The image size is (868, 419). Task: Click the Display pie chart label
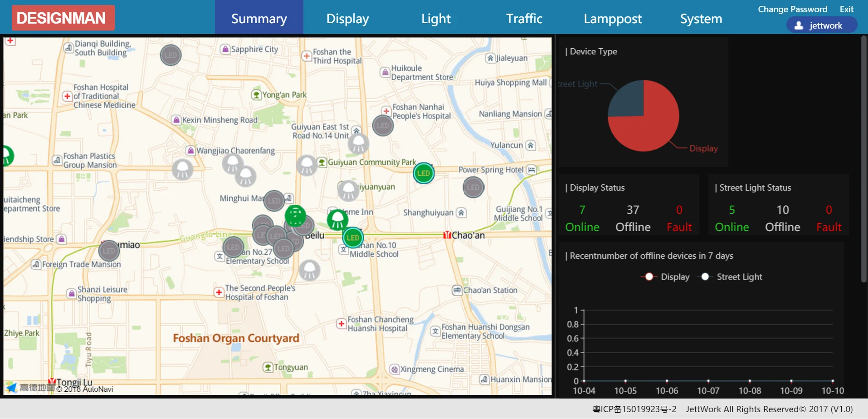(x=703, y=148)
